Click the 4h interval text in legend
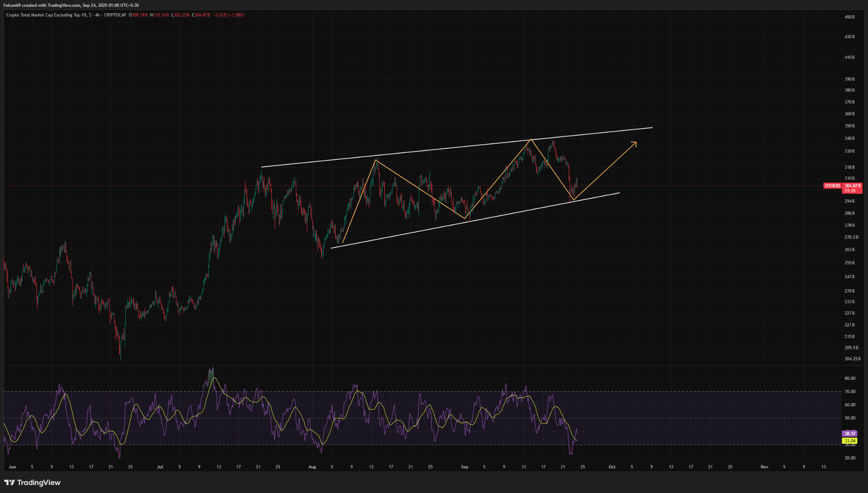The image size is (868, 493). [97, 15]
